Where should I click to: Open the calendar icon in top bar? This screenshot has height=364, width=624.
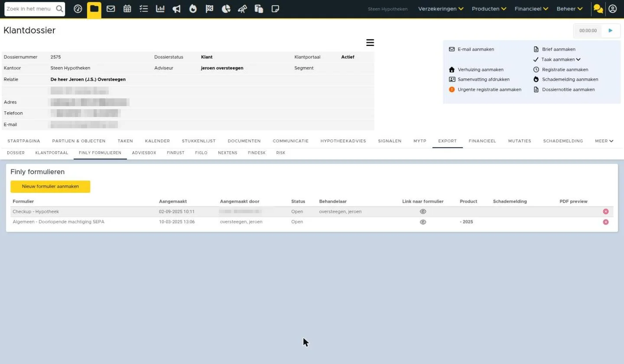tap(127, 9)
